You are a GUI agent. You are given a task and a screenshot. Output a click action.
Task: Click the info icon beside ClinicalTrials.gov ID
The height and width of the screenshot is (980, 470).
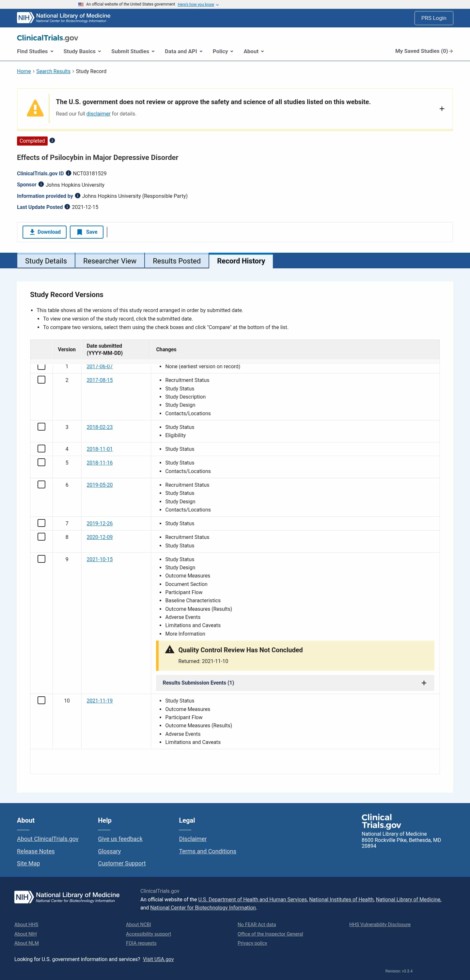69,173
